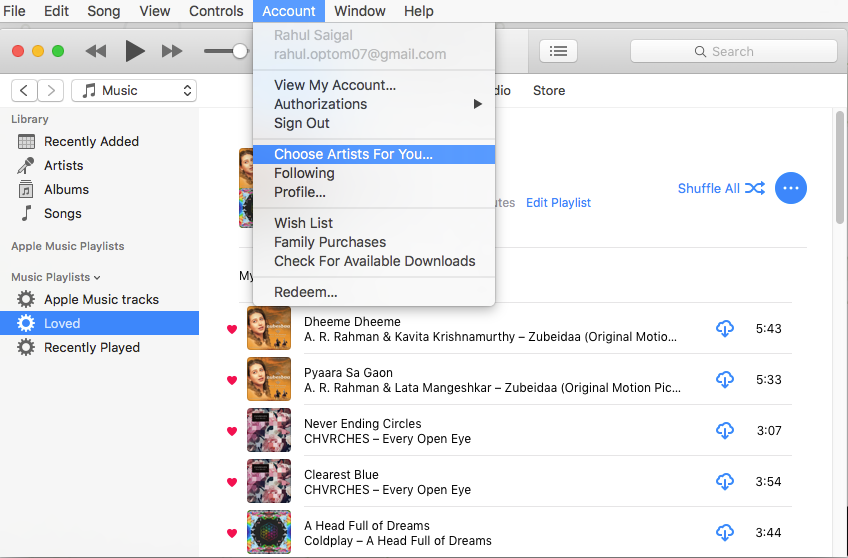The image size is (848, 558).
Task: Open the Help menu
Action: click(x=419, y=11)
